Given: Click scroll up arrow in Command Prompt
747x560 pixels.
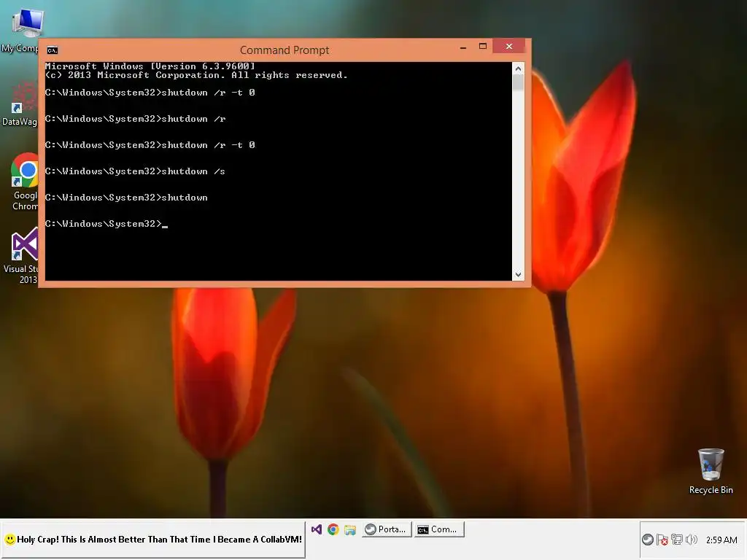Looking at the screenshot, I should (519, 69).
